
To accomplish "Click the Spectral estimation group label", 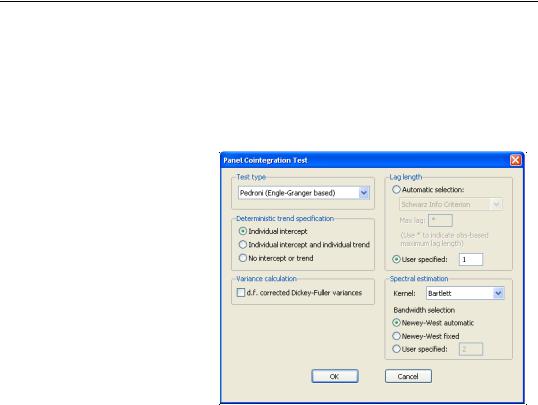I will (419, 279).
